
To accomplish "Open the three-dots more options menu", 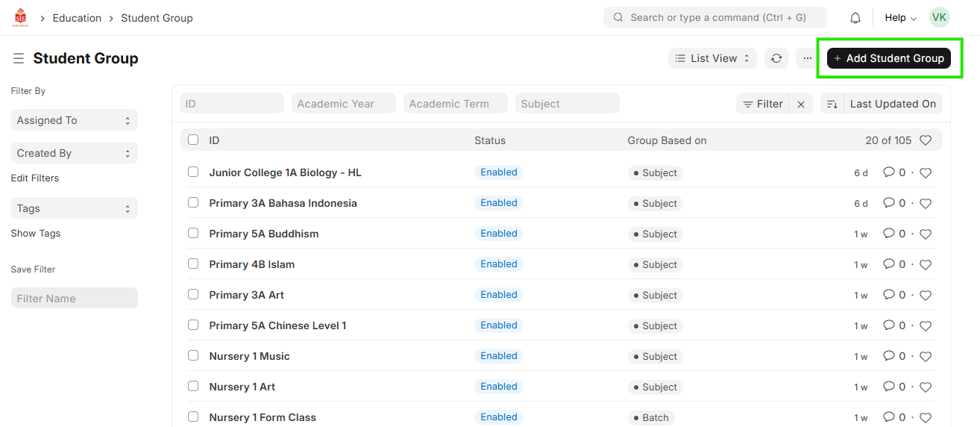I will click(x=807, y=58).
